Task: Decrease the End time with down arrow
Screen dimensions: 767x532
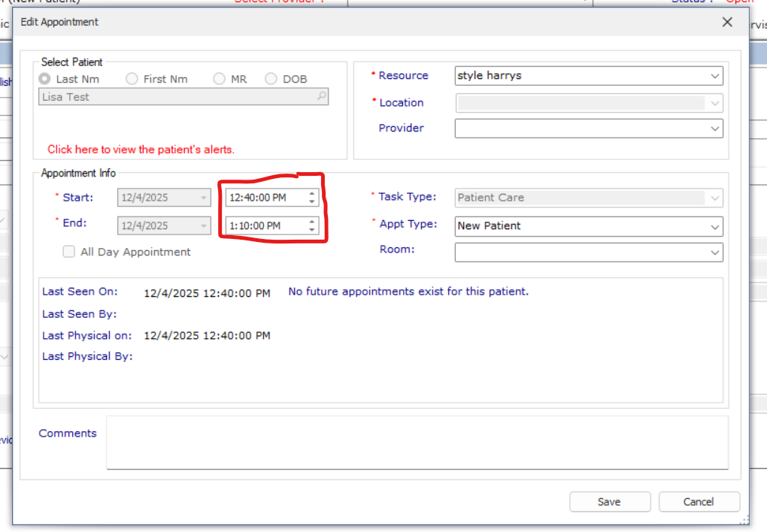Action: click(311, 230)
